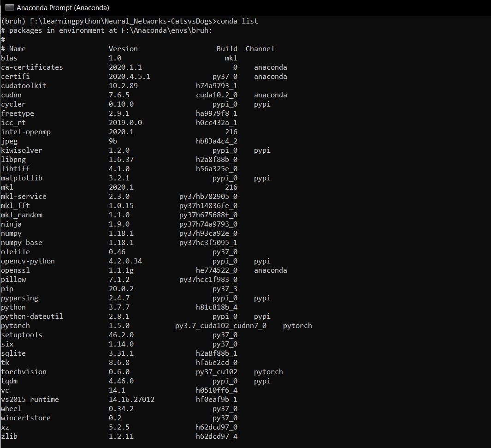The height and width of the screenshot is (448, 491).
Task: Click the 'freetype' package name
Action: coord(18,113)
